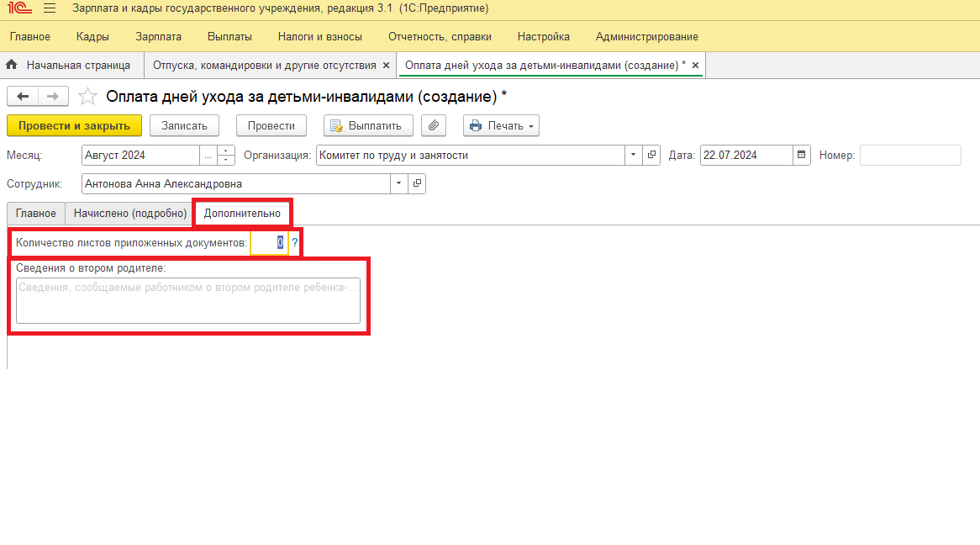
Task: Switch to the document's Главное tab
Action: [x=35, y=214]
